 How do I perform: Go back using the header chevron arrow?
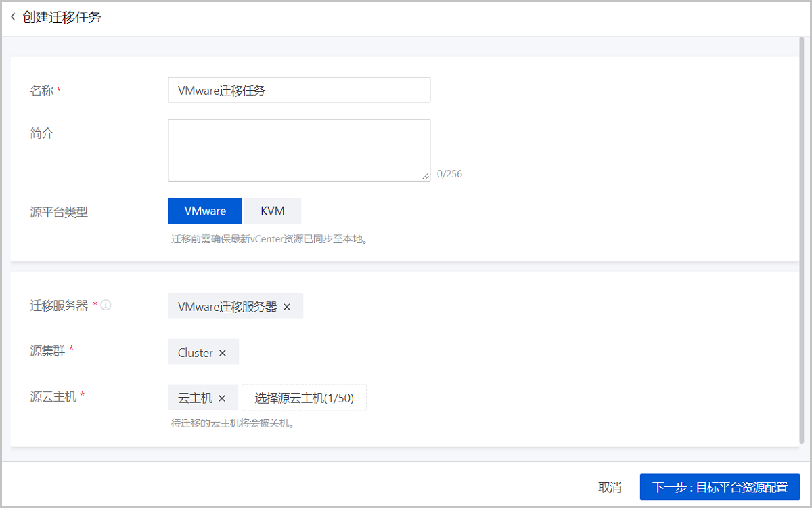click(13, 17)
